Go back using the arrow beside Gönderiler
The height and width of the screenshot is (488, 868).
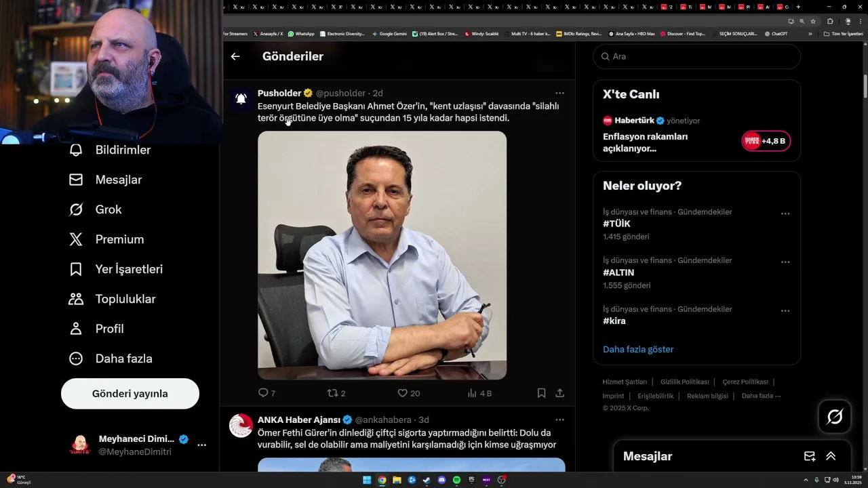[x=235, y=56]
